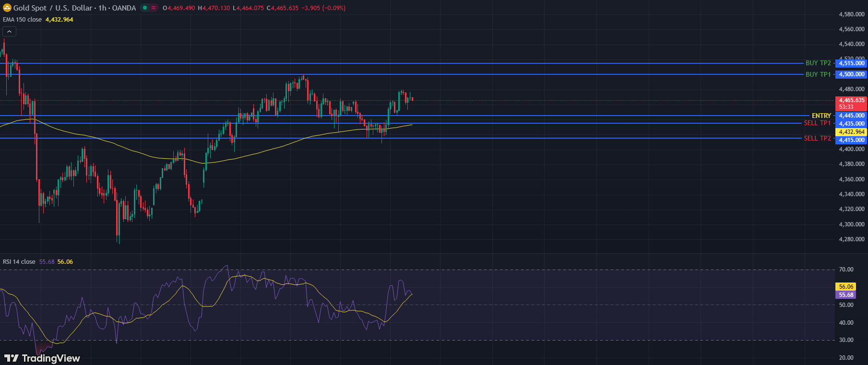Click the blue 4,500.000 price tag
Image resolution: width=868 pixels, height=365 pixels.
[x=851, y=74]
